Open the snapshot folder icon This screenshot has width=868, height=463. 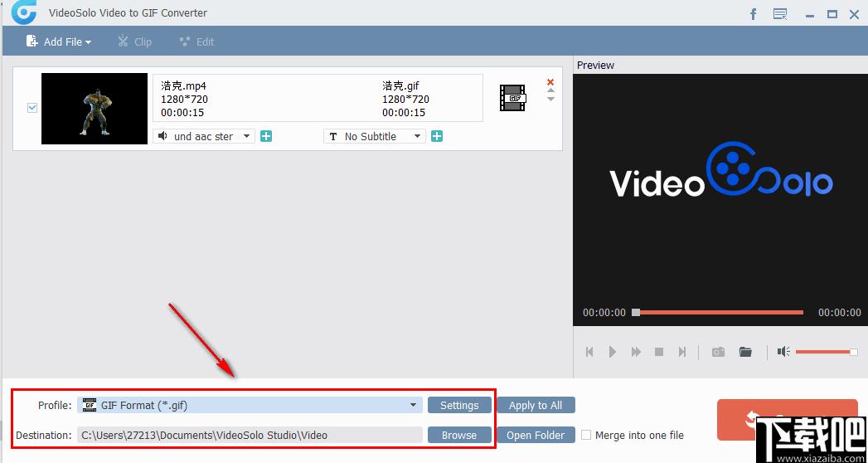pos(745,352)
